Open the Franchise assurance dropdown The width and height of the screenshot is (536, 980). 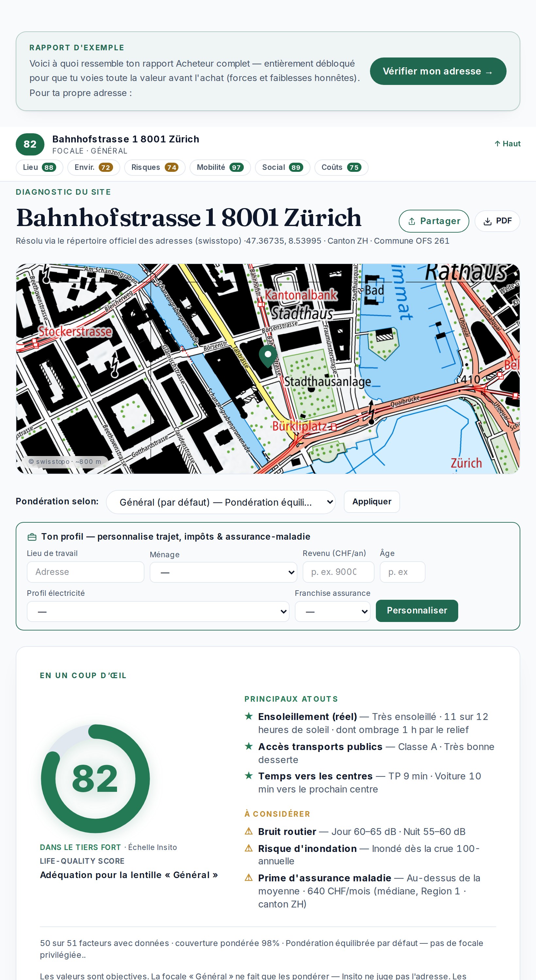pos(332,612)
